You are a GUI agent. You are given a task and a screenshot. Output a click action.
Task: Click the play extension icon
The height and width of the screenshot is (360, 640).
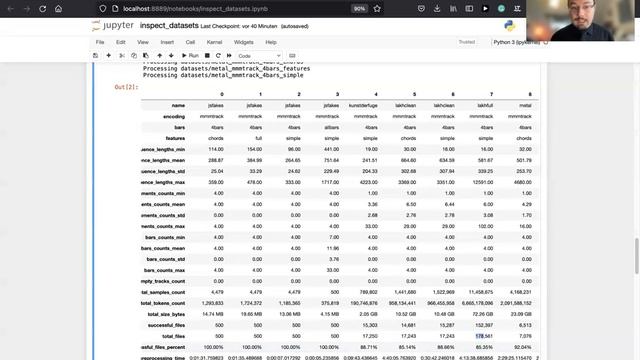coord(485,9)
